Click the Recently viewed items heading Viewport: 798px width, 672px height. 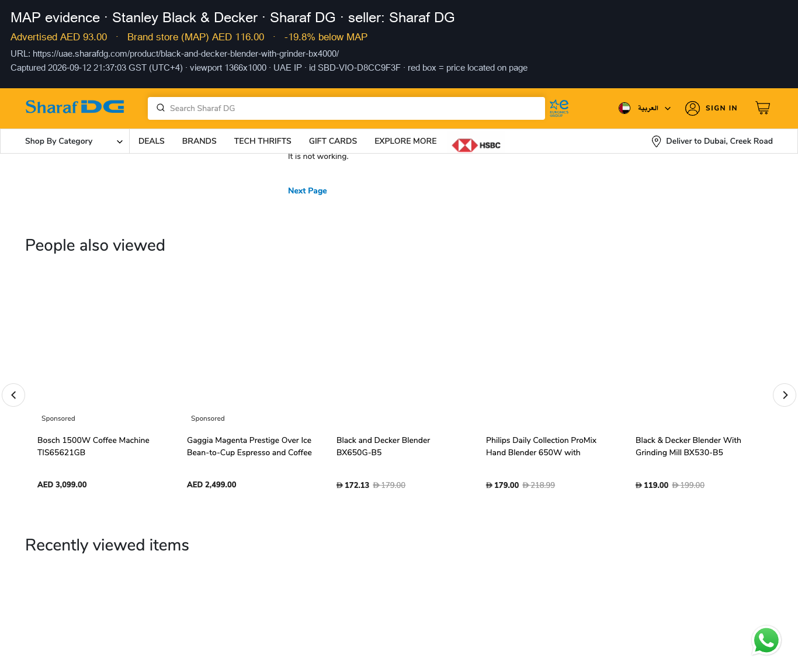(x=107, y=545)
